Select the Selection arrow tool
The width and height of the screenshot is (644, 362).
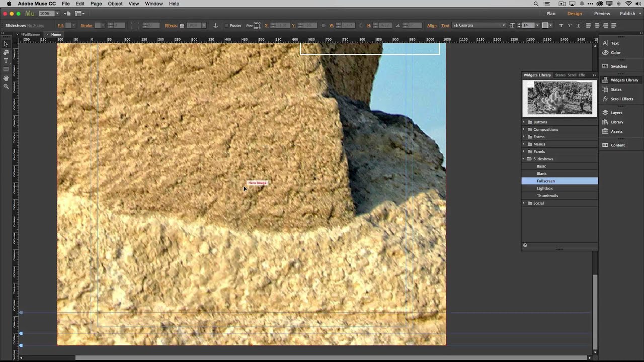tap(6, 44)
